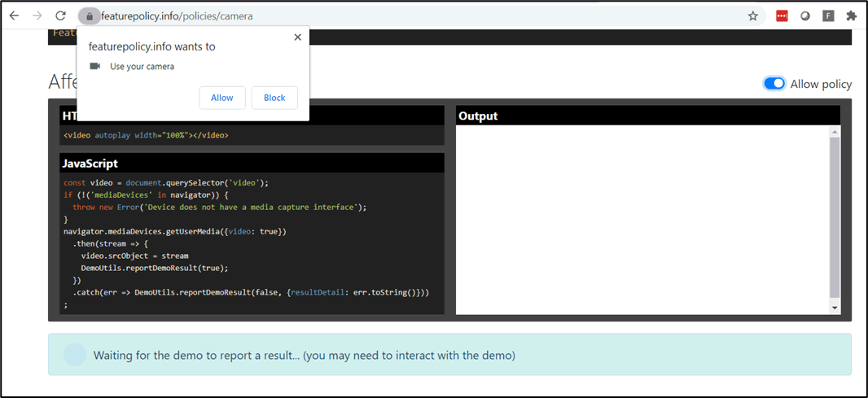The height and width of the screenshot is (398, 868).
Task: Allow camera access for featurepolicy.info
Action: tap(221, 98)
